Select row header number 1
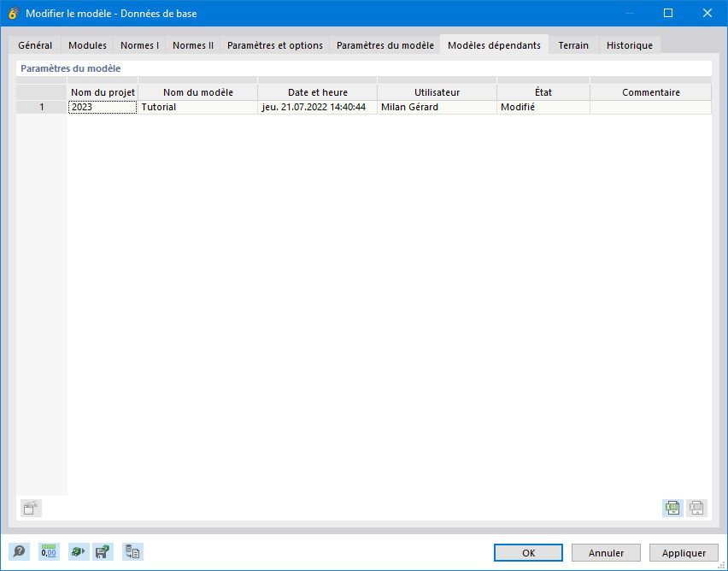The height and width of the screenshot is (571, 728). coord(42,107)
